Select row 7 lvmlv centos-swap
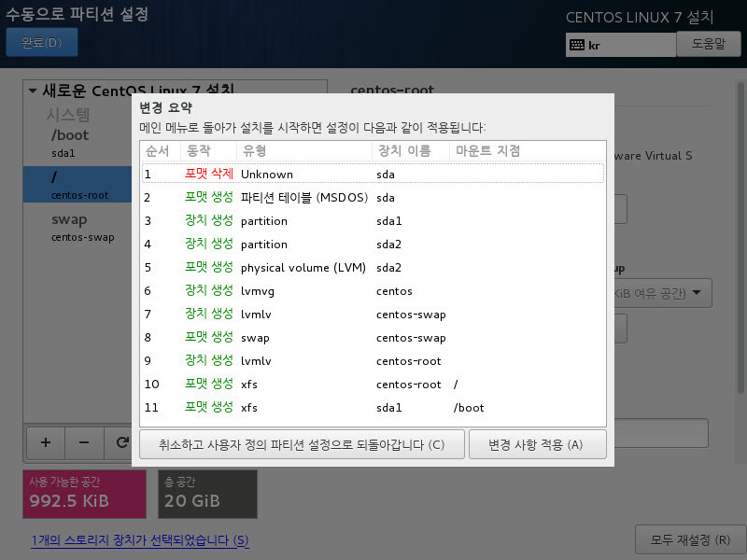This screenshot has height=560, width=747. (373, 314)
